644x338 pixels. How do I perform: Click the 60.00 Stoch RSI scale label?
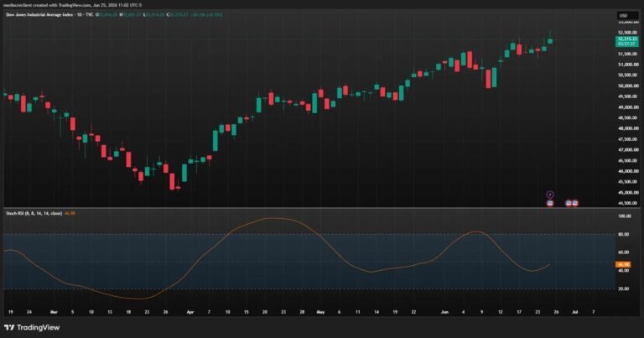coord(624,252)
